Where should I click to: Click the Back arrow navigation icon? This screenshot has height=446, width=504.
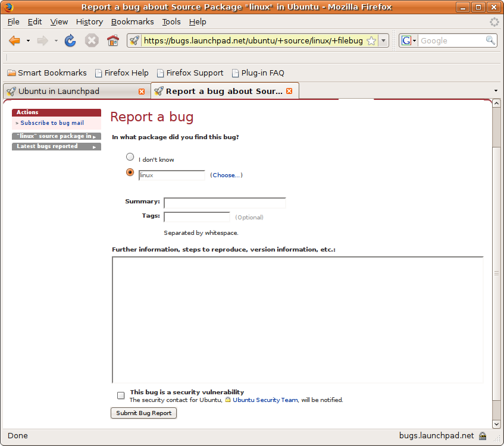click(14, 40)
